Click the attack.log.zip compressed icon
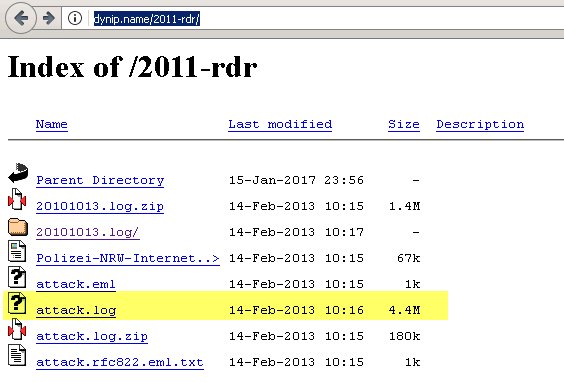 (x=17, y=329)
